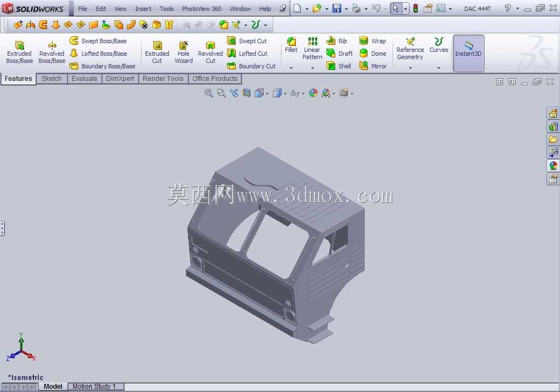Click the Print icon
The height and width of the screenshot is (392, 560).
click(x=356, y=8)
